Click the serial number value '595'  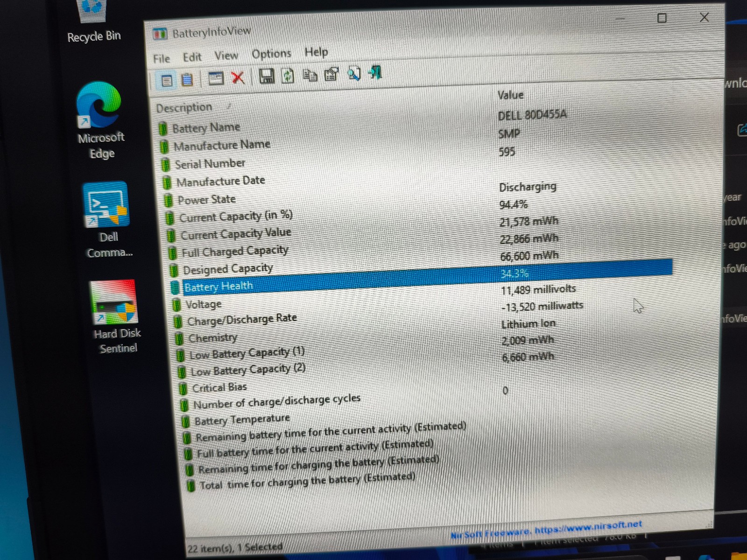click(507, 152)
